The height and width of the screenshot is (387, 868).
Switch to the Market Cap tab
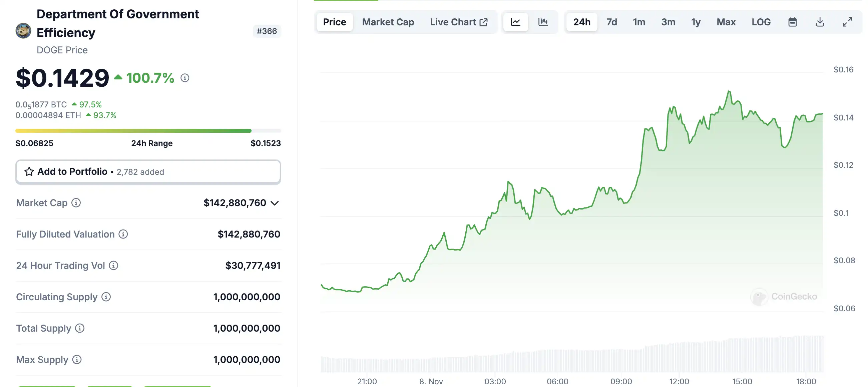coord(388,22)
